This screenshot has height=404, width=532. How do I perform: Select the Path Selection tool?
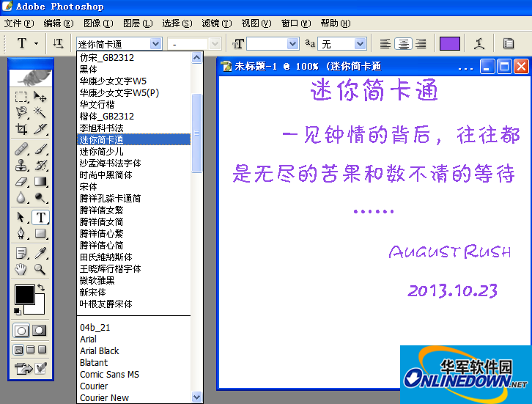coord(21,217)
